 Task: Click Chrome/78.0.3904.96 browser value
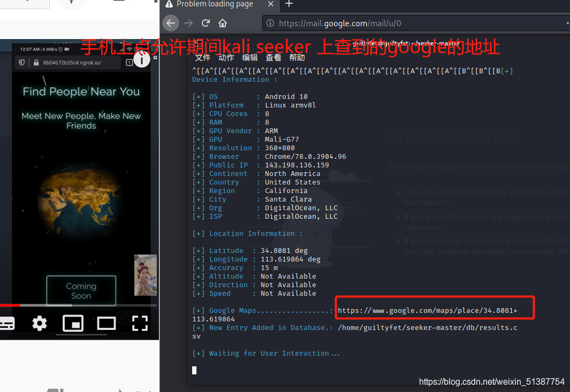point(306,157)
